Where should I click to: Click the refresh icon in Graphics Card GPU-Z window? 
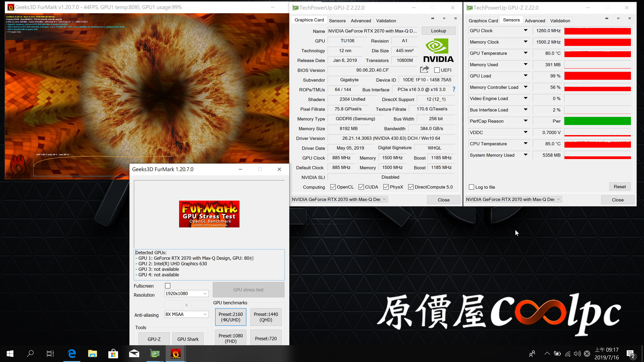point(444,18)
